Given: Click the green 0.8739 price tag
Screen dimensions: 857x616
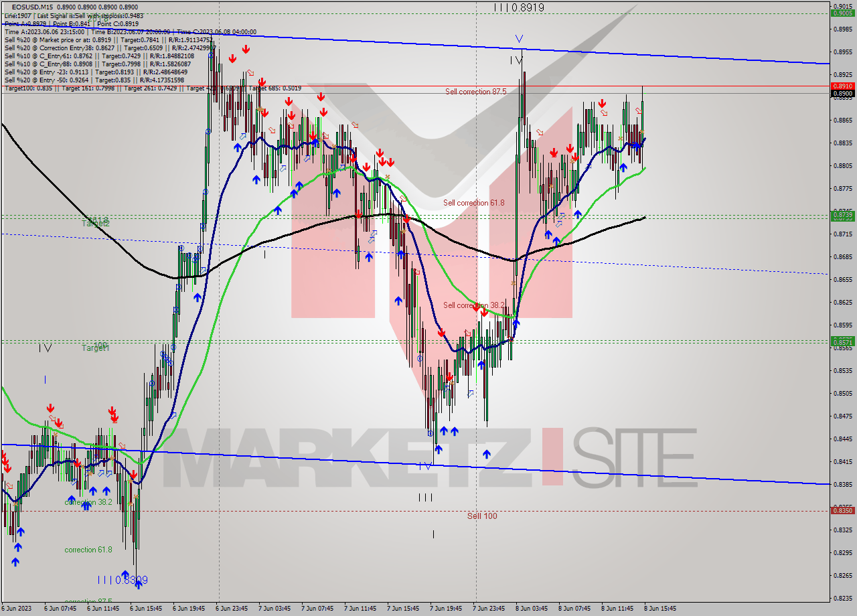Looking at the screenshot, I should (x=842, y=215).
